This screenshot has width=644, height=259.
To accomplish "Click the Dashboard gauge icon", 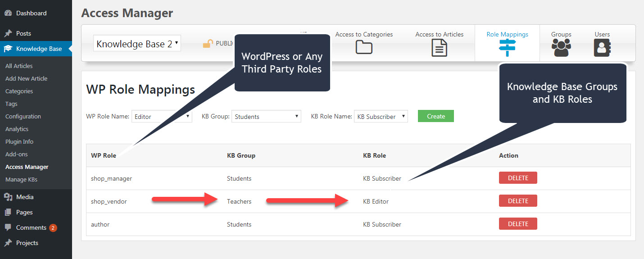I will [8, 14].
